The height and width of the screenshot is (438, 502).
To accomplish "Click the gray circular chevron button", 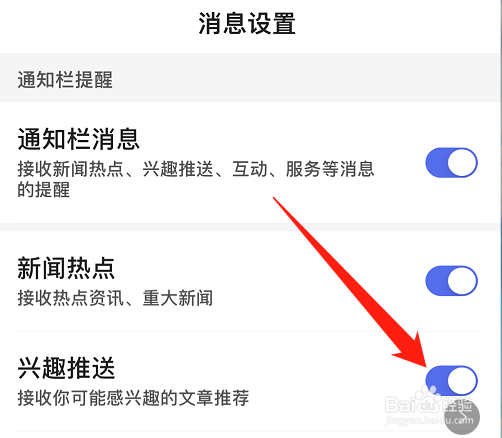I will (x=462, y=417).
